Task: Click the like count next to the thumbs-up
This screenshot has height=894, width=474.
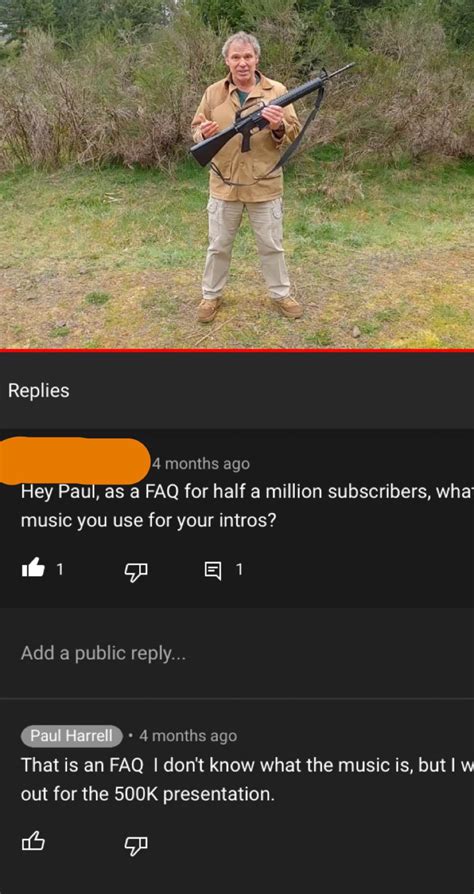Action: pos(60,569)
